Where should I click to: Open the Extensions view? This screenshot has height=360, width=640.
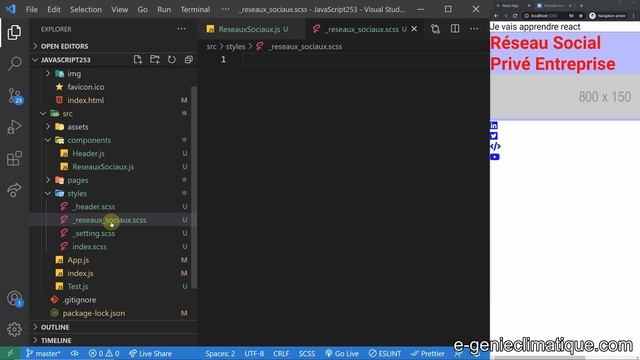point(14,158)
